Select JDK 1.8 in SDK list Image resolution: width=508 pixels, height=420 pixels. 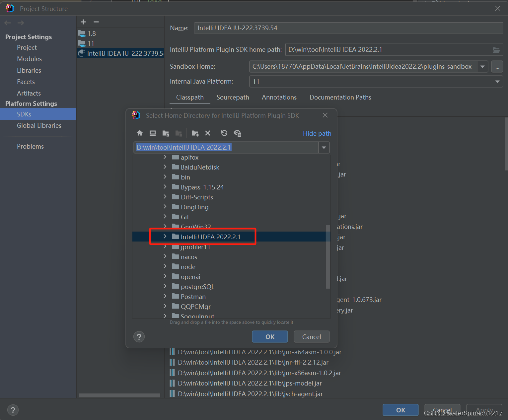120,34
